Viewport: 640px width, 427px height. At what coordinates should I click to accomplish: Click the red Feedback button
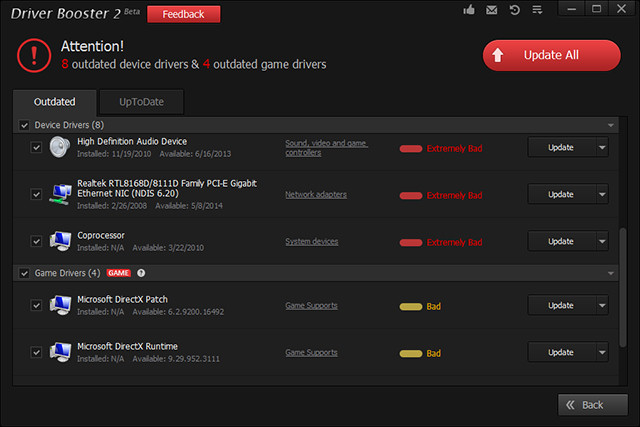click(x=183, y=14)
